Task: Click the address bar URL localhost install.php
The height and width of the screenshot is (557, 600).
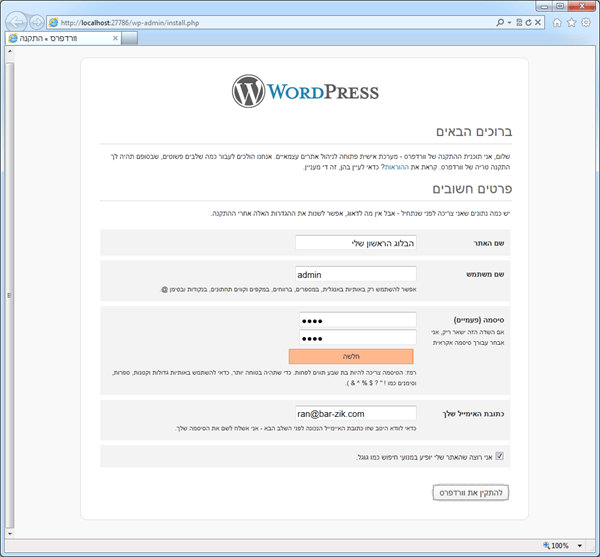Action: [130, 23]
